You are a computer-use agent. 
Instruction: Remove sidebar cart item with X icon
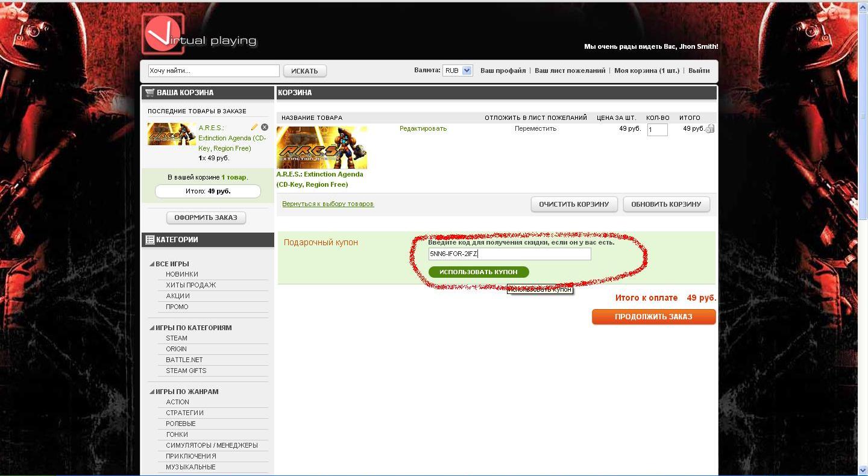(265, 127)
